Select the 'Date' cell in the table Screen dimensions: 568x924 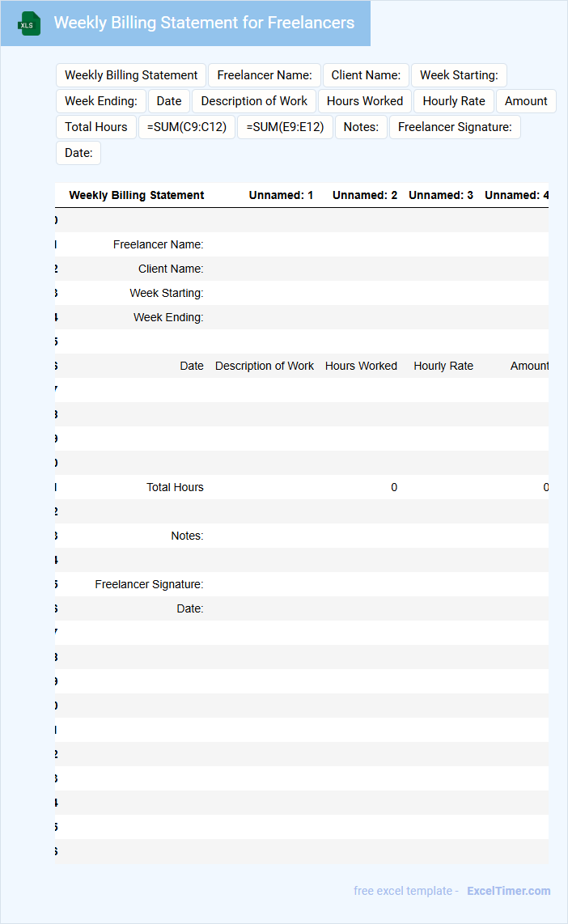[192, 366]
